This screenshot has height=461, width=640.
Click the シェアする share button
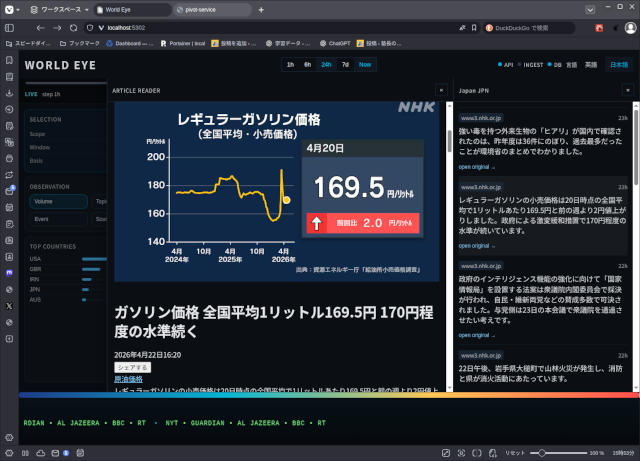tap(133, 367)
